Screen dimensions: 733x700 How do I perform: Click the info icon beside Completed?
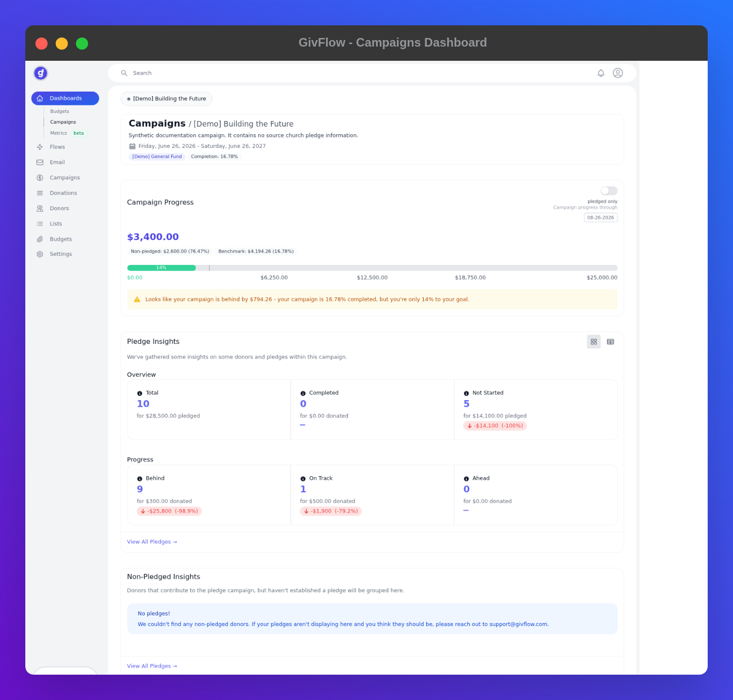[x=303, y=394]
